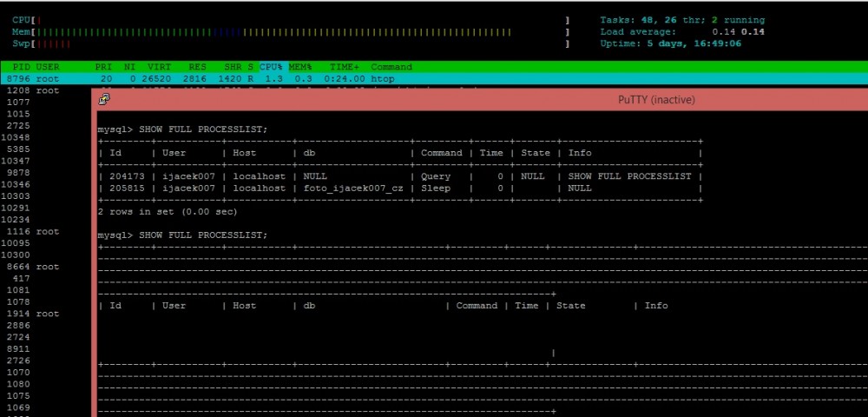Screen dimensions: 868x417
Task: Select the Command column header
Action: pos(391,67)
